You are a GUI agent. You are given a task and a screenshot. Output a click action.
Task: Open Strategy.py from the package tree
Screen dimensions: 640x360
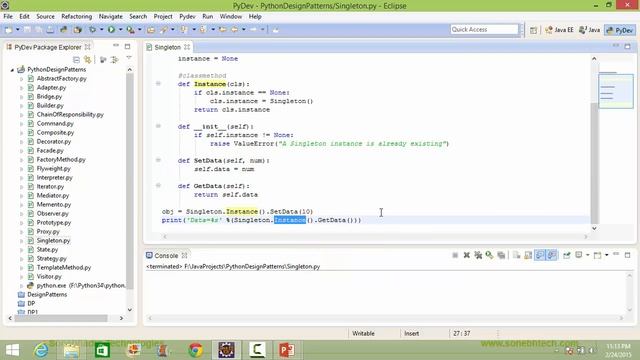pos(51,258)
